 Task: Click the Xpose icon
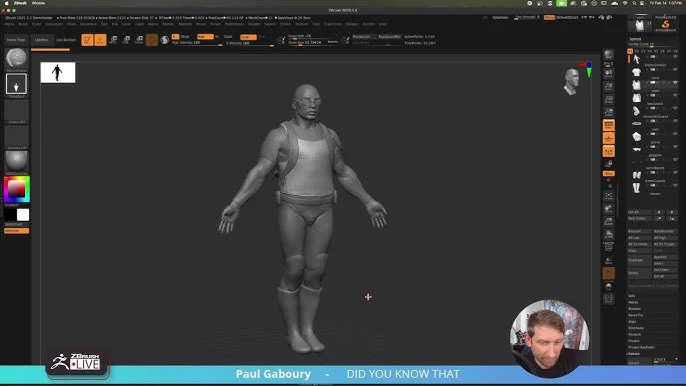pos(609,299)
